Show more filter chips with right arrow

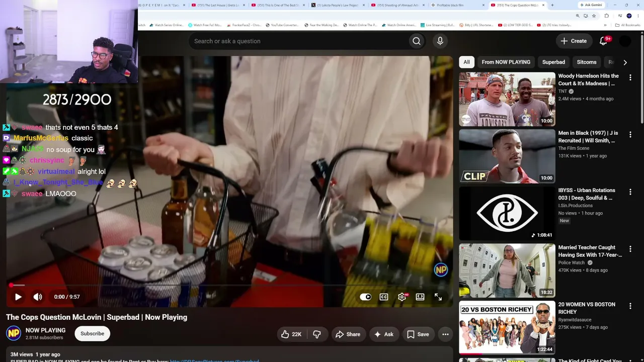point(625,62)
